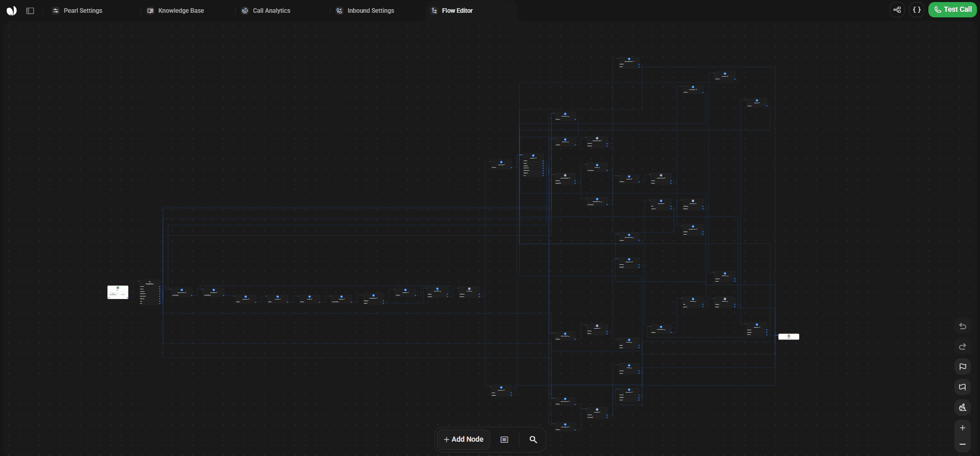The height and width of the screenshot is (456, 980).
Task: Undo the last flow change
Action: click(963, 326)
